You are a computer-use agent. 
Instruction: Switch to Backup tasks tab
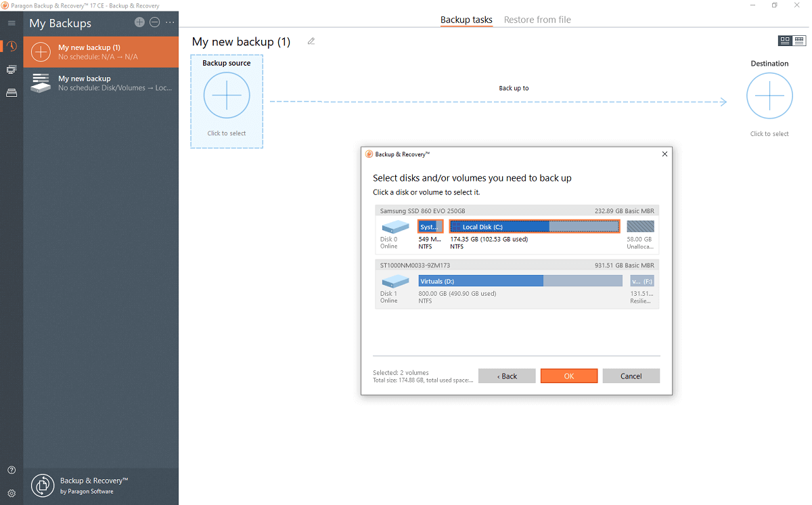pos(466,20)
